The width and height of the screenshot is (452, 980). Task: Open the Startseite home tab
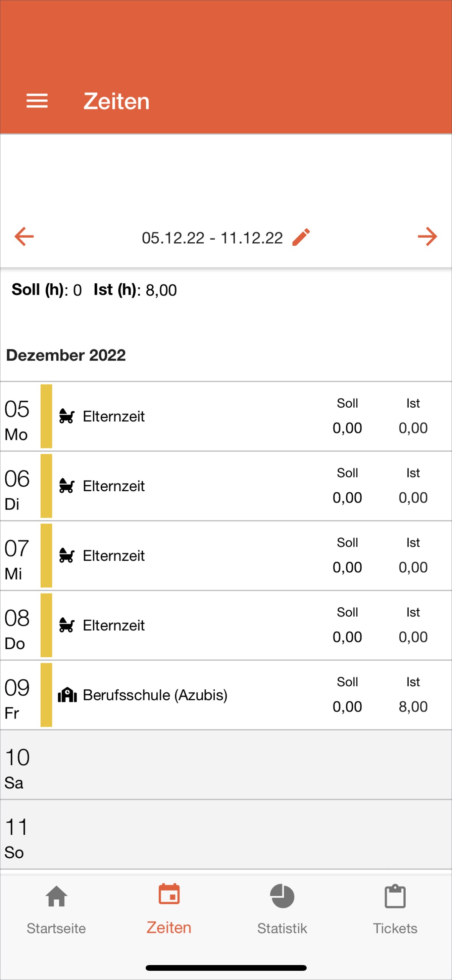56,909
